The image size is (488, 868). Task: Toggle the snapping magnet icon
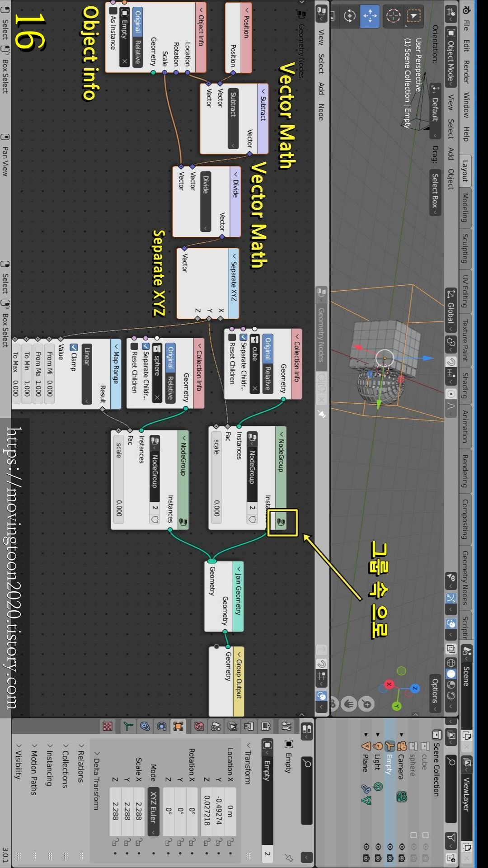[450, 362]
